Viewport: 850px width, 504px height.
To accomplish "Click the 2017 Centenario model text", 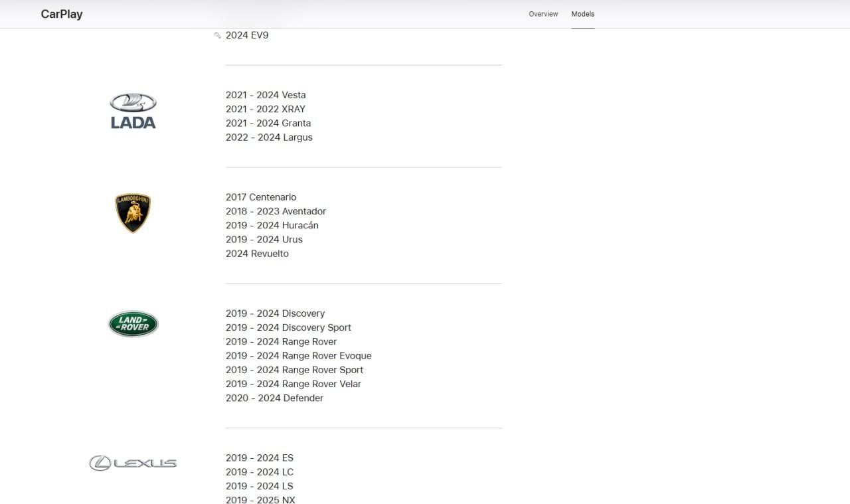I will 261,197.
